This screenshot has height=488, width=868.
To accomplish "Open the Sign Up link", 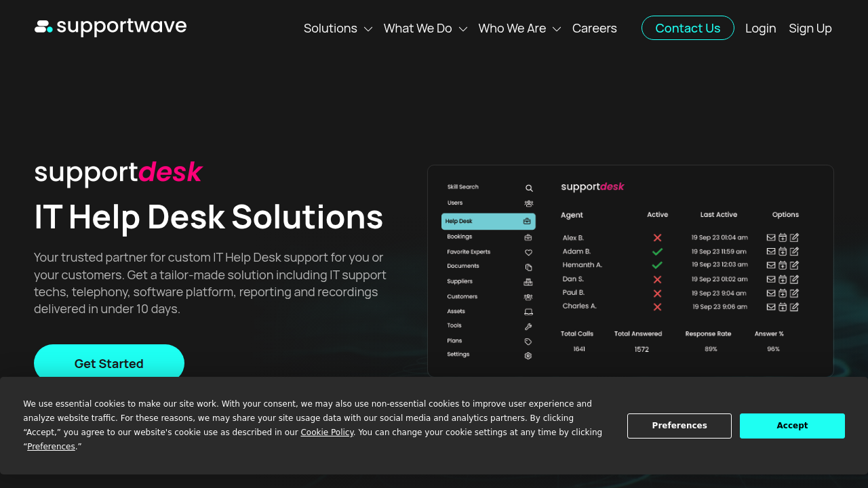I will pyautogui.click(x=810, y=28).
